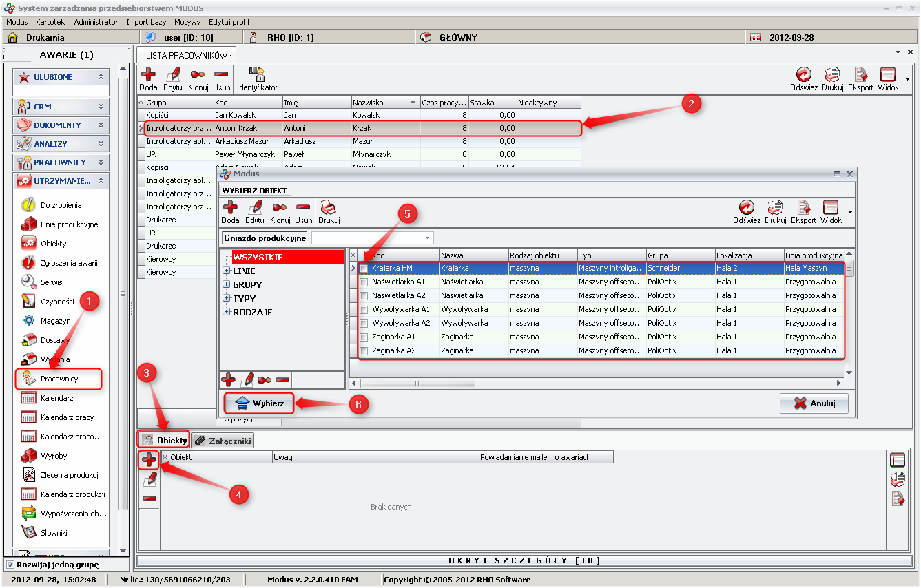The height and width of the screenshot is (588, 921).
Task: Click Drukuj printer icon in Wybierz obiekt dialog
Action: click(x=329, y=208)
